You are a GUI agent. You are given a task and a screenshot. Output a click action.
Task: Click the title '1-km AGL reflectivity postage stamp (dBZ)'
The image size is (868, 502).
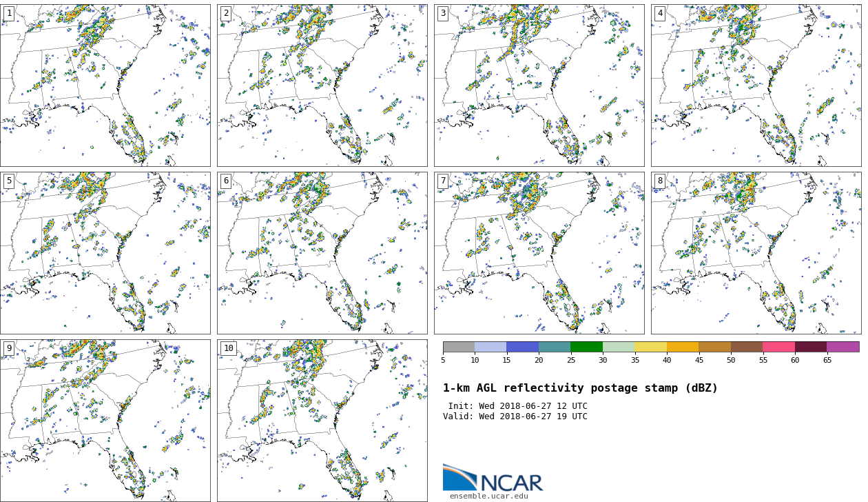580,388
